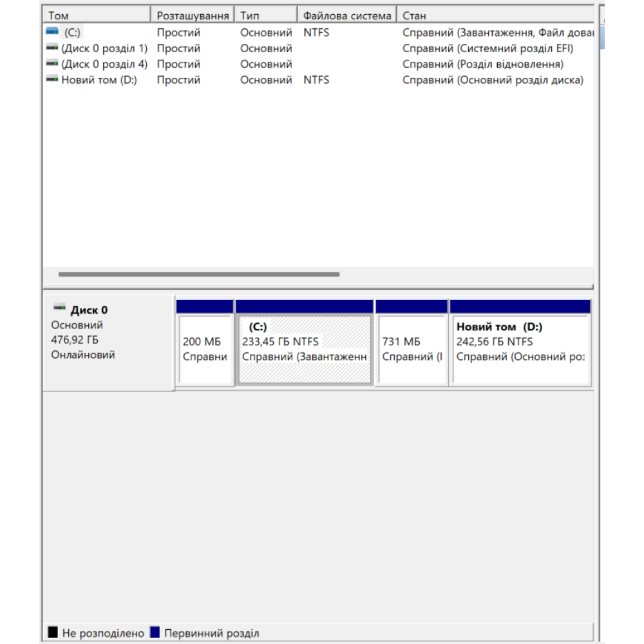Sort volumes by Файлова система column
Viewport: 644px width, 644px height.
click(x=347, y=15)
